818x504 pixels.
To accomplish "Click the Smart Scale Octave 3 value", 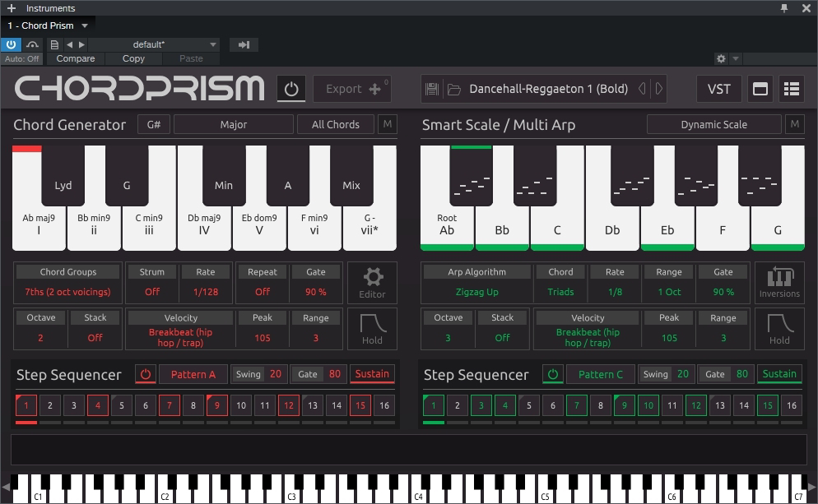I will (448, 338).
